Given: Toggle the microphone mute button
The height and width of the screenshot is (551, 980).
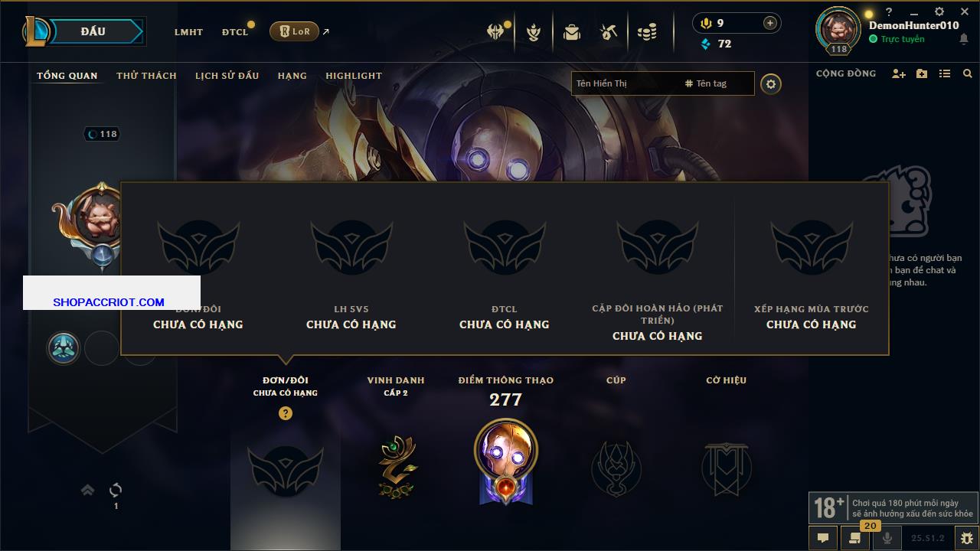Looking at the screenshot, I should [887, 538].
